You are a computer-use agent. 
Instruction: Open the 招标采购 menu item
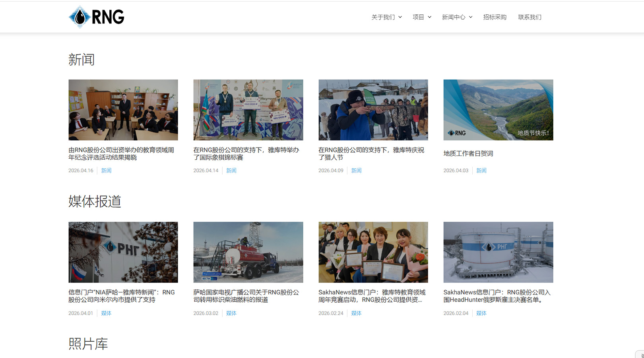[495, 17]
